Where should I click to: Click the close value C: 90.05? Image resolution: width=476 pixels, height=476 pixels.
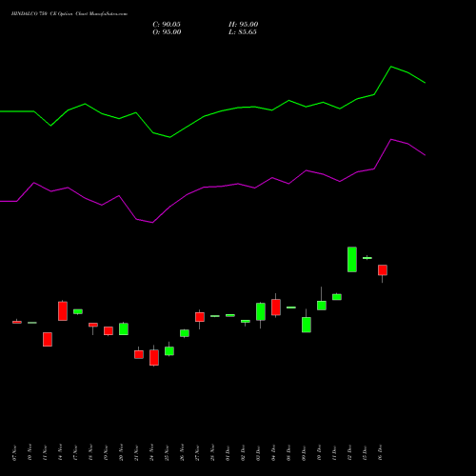click(167, 25)
